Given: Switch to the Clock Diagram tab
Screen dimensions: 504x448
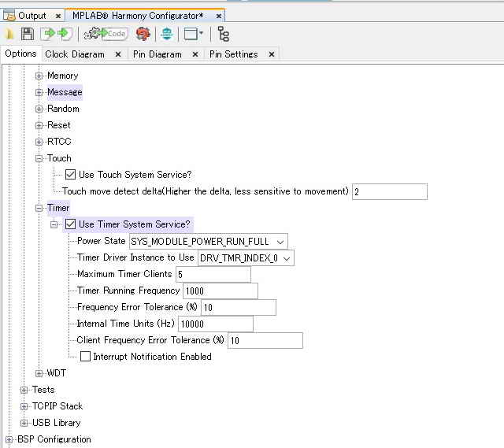Looking at the screenshot, I should (x=74, y=54).
